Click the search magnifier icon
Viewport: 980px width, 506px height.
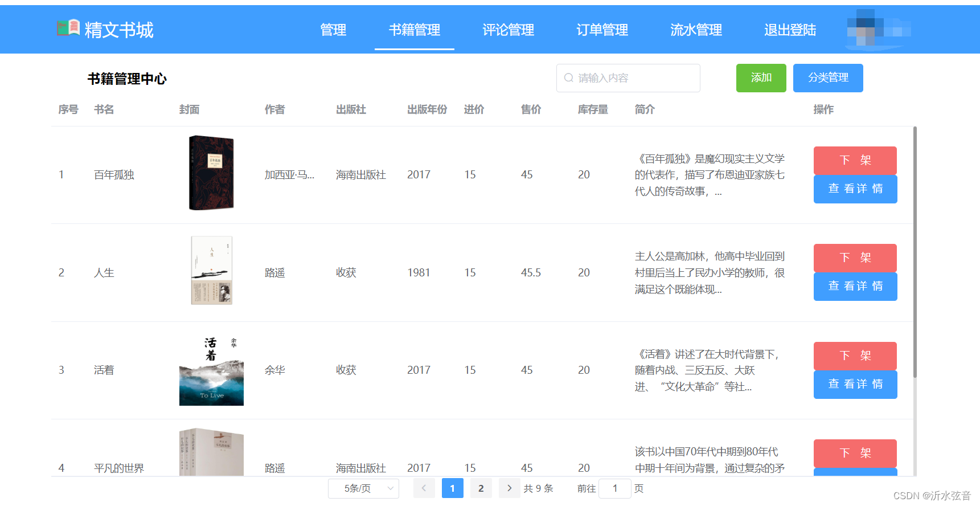568,78
